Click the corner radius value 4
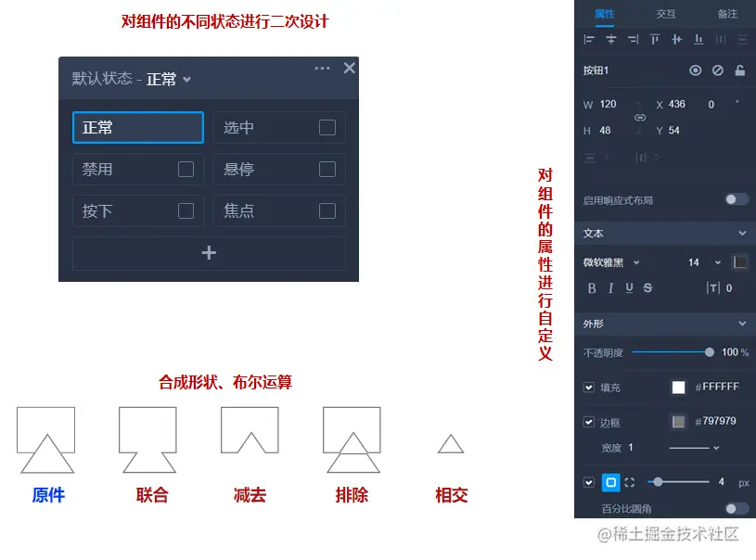Viewport: 756px width, 560px height. [722, 481]
